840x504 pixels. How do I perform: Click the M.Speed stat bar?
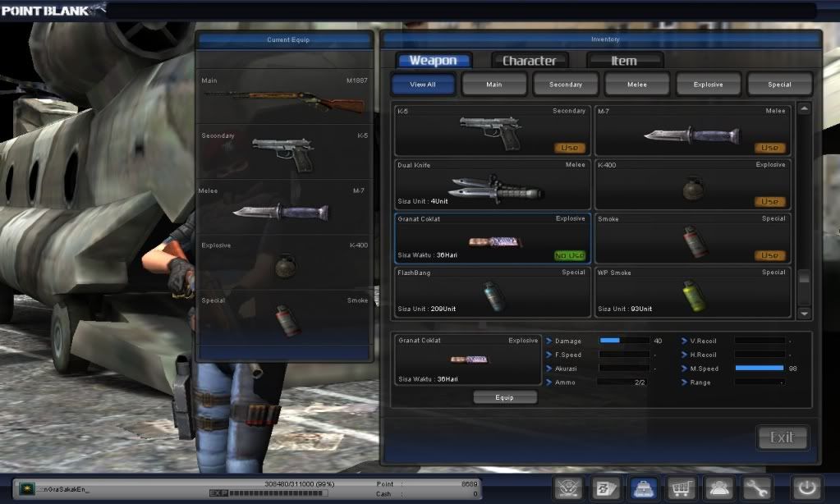(x=760, y=368)
